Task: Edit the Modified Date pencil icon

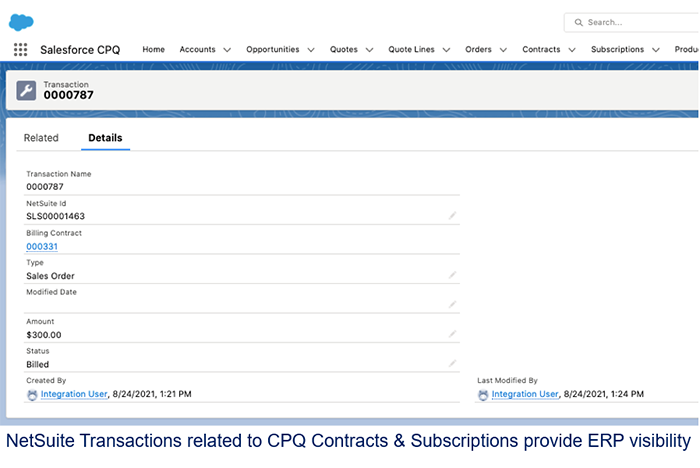Action: (x=452, y=304)
